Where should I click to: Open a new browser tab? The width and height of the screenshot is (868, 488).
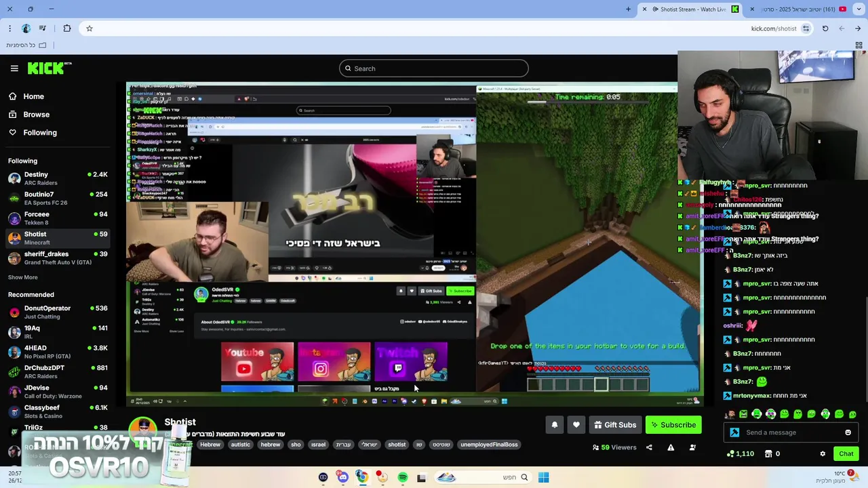pos(628,9)
